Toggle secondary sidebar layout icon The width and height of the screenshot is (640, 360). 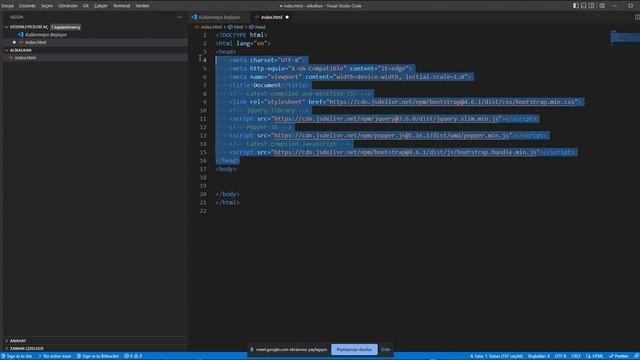(x=591, y=6)
